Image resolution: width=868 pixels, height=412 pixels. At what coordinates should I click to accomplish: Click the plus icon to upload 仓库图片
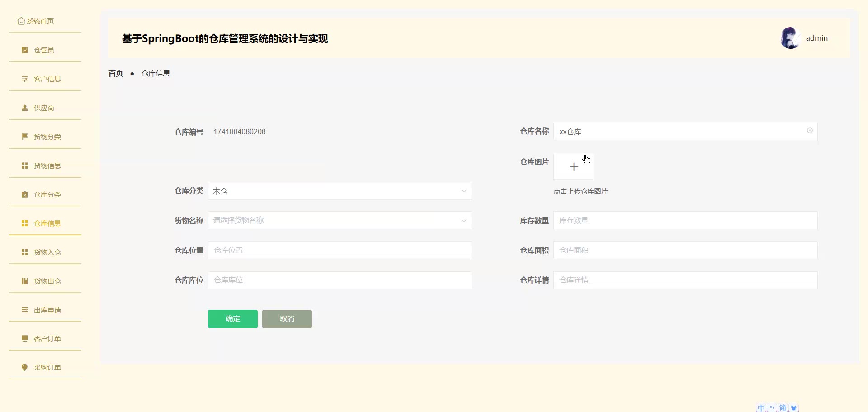574,167
